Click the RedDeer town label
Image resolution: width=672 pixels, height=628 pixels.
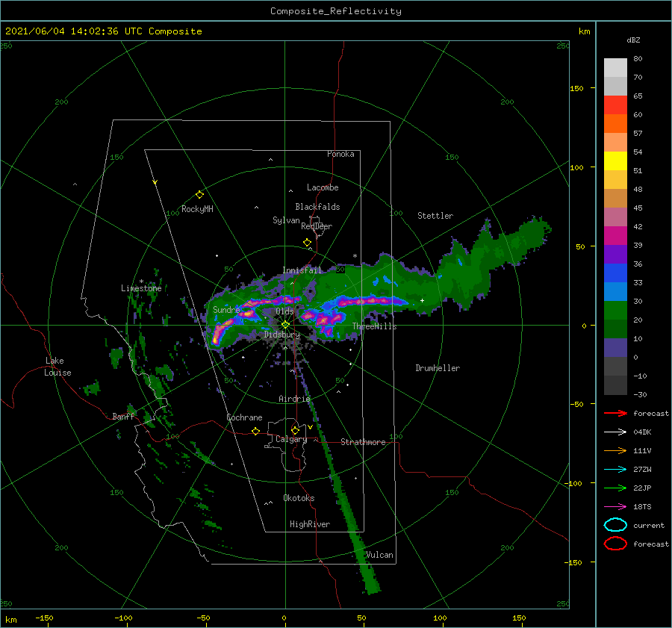pos(317,226)
